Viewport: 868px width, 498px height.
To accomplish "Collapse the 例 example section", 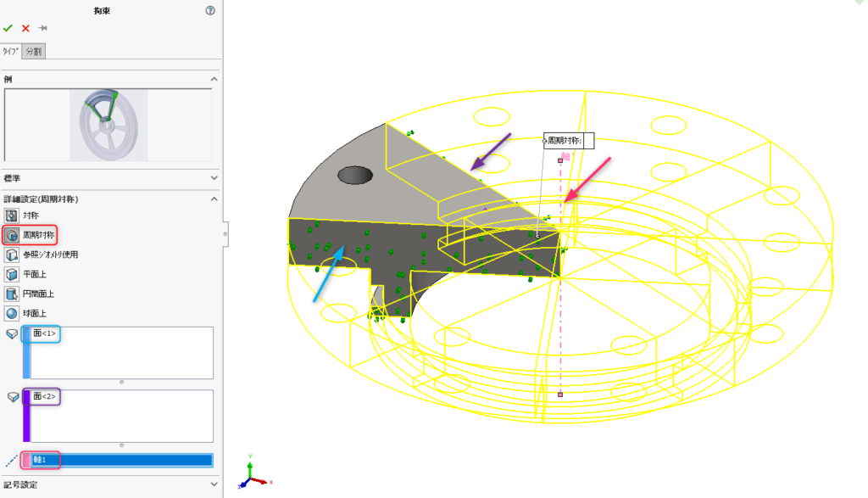I will 214,79.
